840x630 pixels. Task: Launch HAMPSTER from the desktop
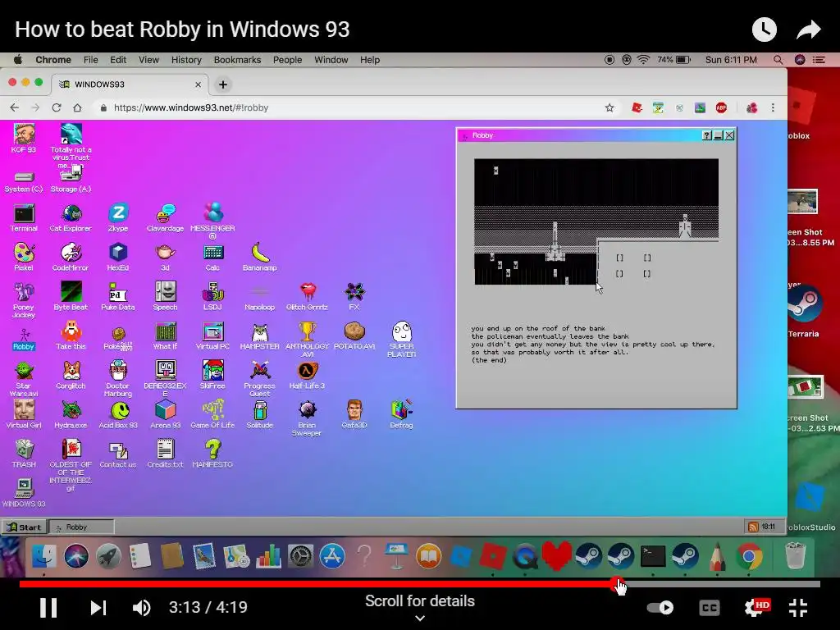pos(260,336)
